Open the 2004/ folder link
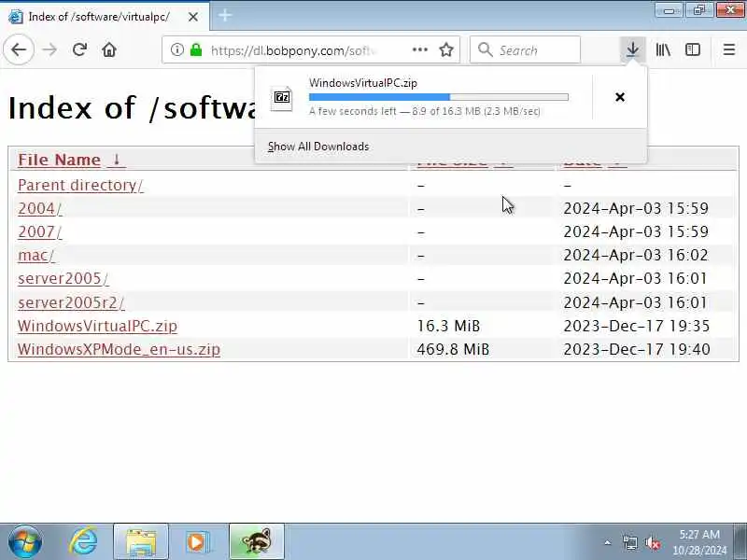 coord(39,208)
